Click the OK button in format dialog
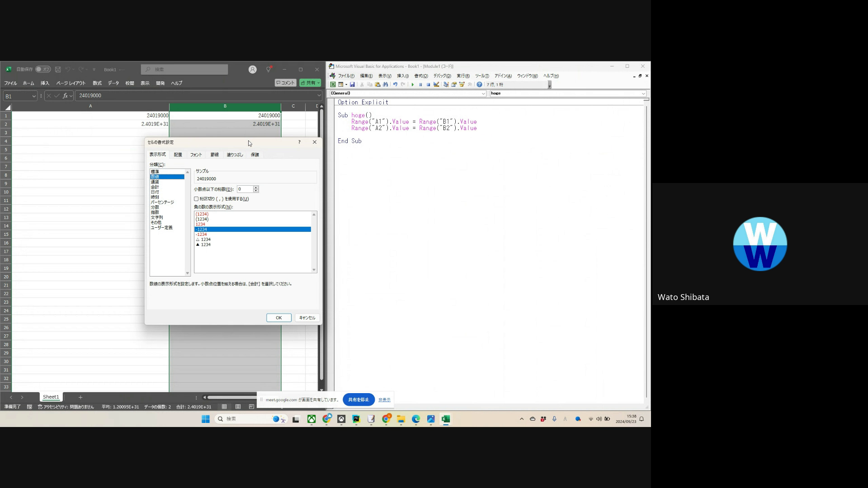Screen dimensions: 868x488 click(x=278, y=318)
